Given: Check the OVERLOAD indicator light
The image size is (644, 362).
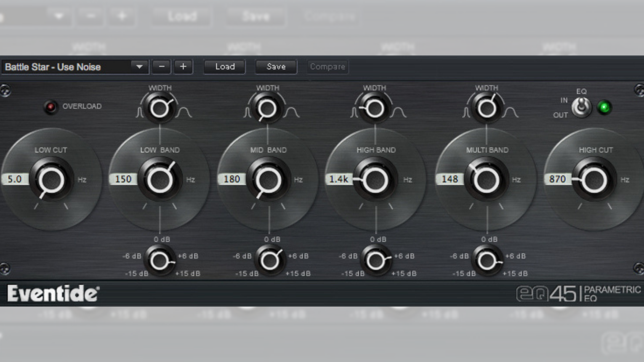Looking at the screenshot, I should coord(51,106).
